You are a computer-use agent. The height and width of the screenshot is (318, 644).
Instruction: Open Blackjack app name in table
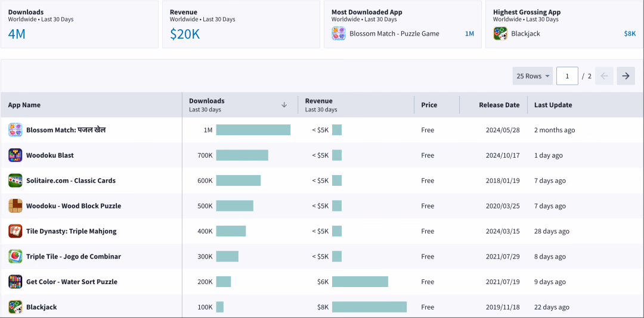[42, 307]
